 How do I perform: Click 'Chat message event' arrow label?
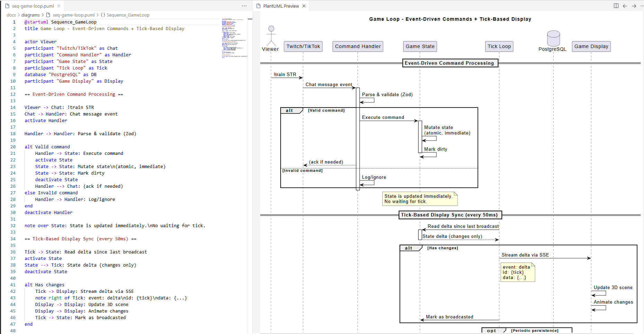(329, 84)
